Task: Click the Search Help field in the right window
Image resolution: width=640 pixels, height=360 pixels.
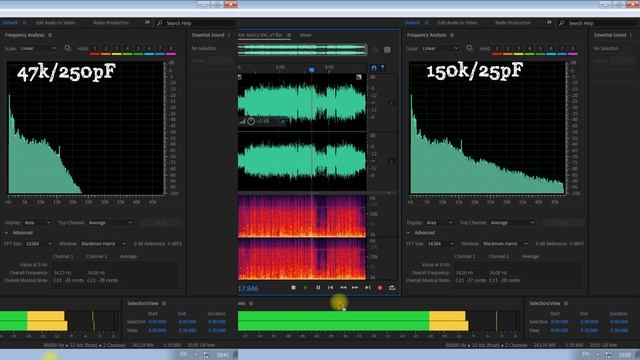Action: pos(599,23)
